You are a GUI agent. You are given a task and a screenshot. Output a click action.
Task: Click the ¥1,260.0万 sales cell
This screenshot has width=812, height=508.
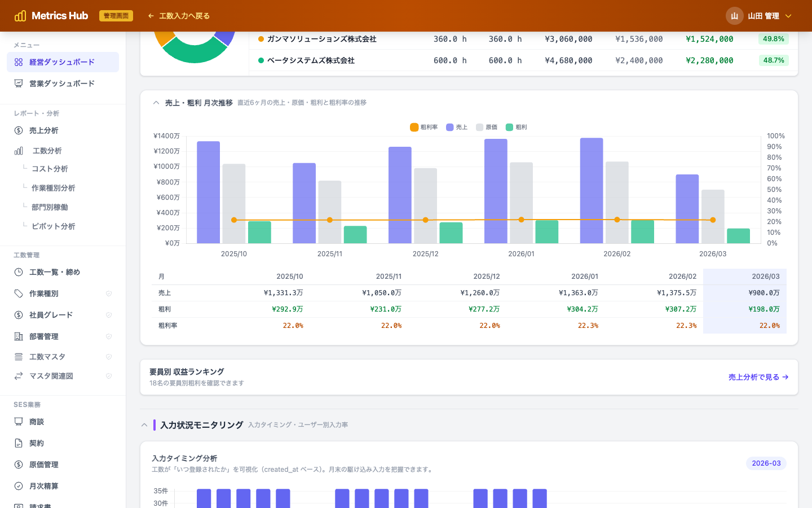pos(480,293)
